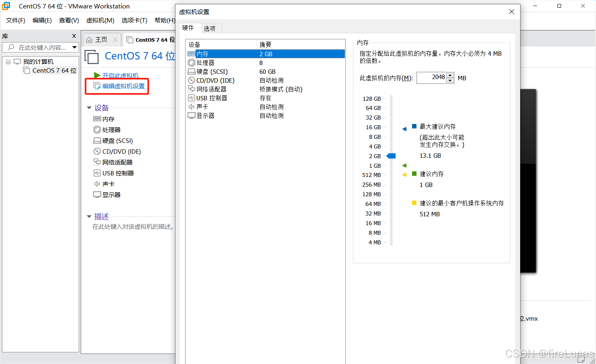Click the 我的计算机 computer icon in the library tree
The height and width of the screenshot is (364, 596).
[17, 61]
